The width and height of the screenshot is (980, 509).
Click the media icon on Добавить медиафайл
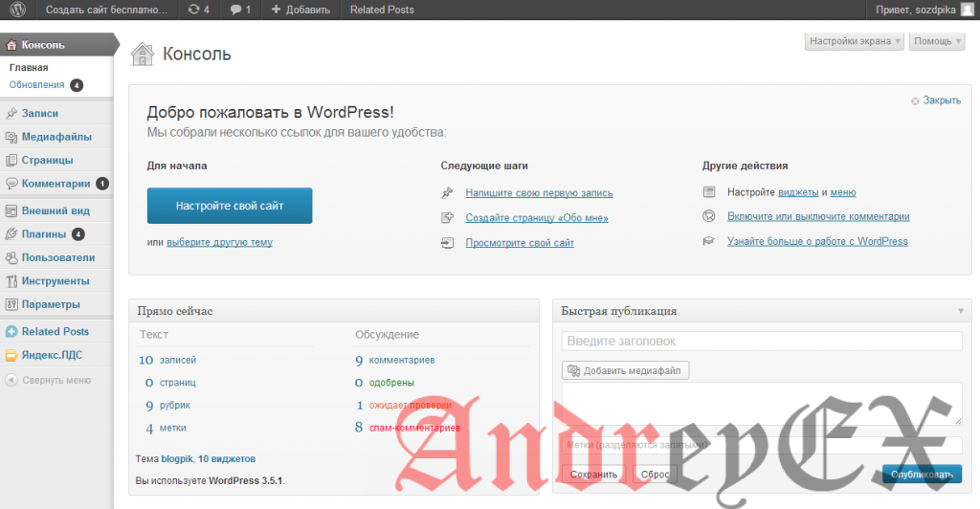573,370
